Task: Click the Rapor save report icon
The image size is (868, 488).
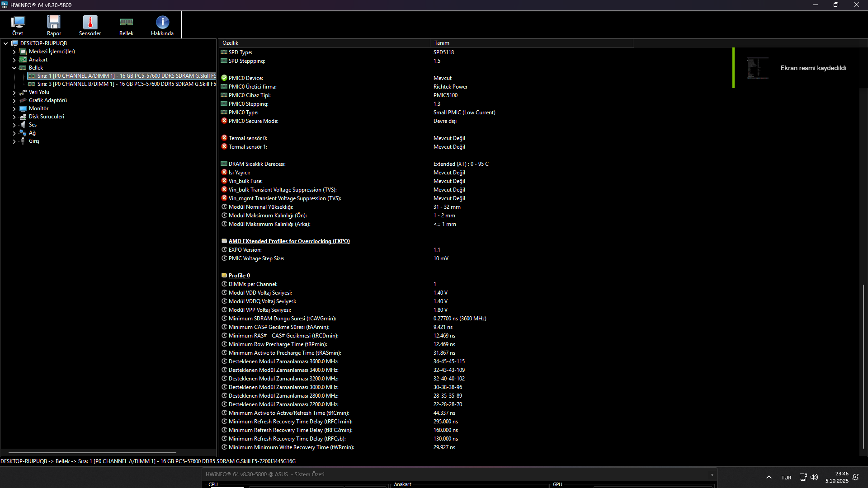Action: [x=54, y=22]
